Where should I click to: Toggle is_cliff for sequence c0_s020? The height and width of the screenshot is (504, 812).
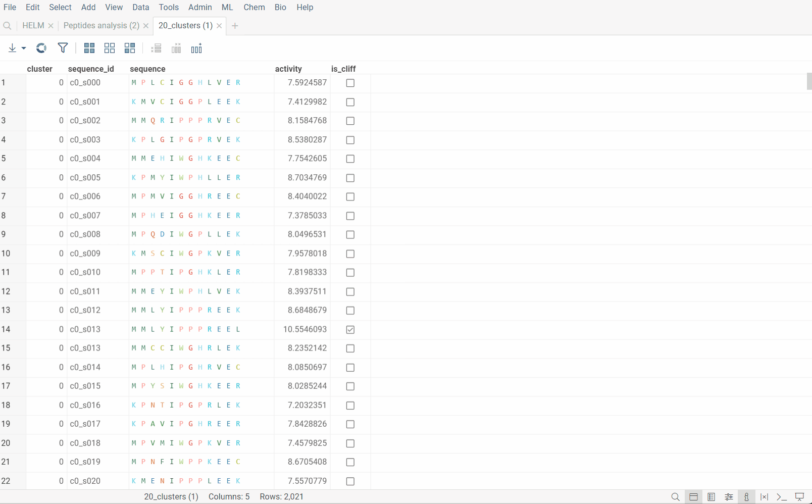[350, 481]
